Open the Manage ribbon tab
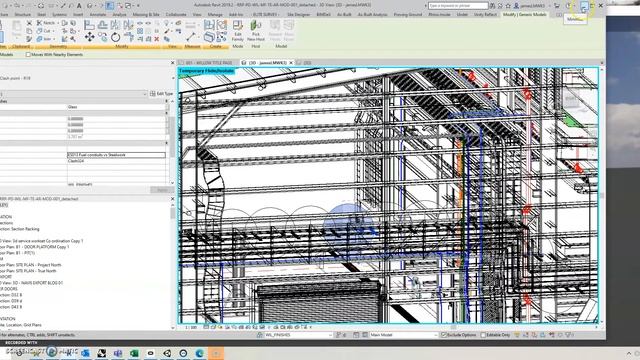Screen dimensions: 640x360 pos(215,15)
